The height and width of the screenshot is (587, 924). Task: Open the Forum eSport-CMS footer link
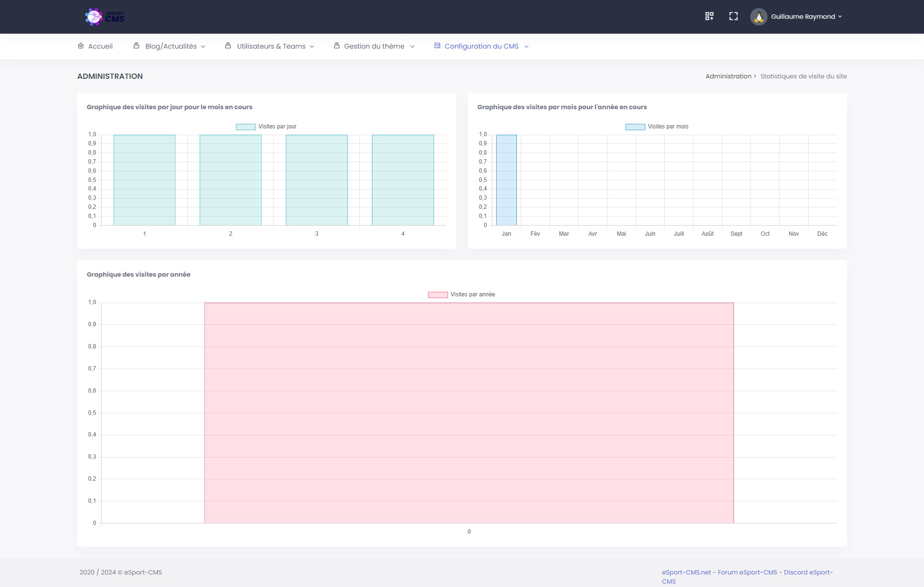747,572
